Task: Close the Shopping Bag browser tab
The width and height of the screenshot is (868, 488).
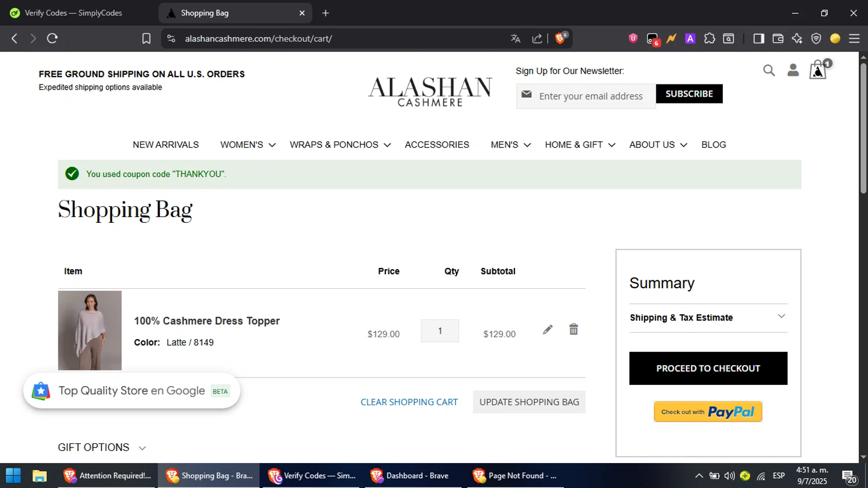Action: pos(301,13)
